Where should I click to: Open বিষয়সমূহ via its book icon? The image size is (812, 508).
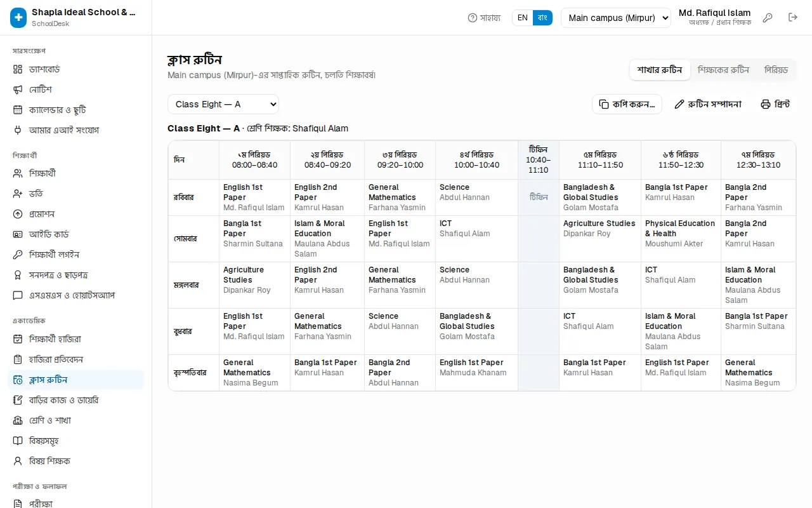[18, 441]
